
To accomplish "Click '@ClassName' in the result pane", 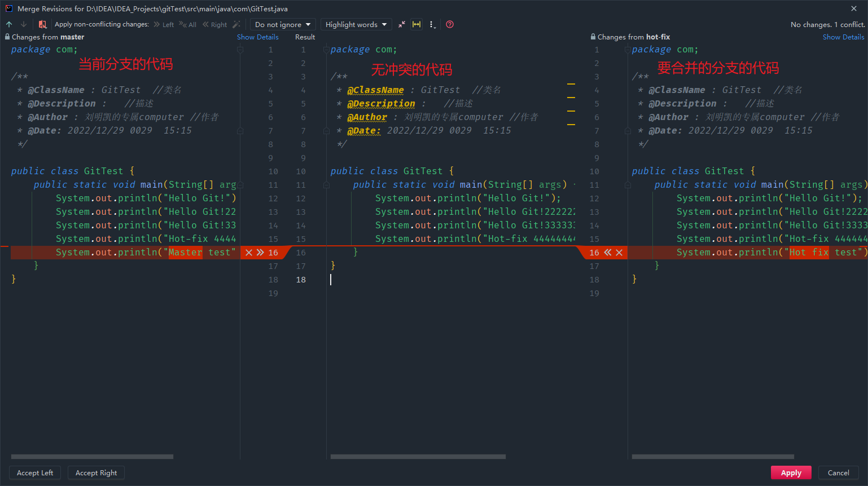I will click(x=375, y=90).
